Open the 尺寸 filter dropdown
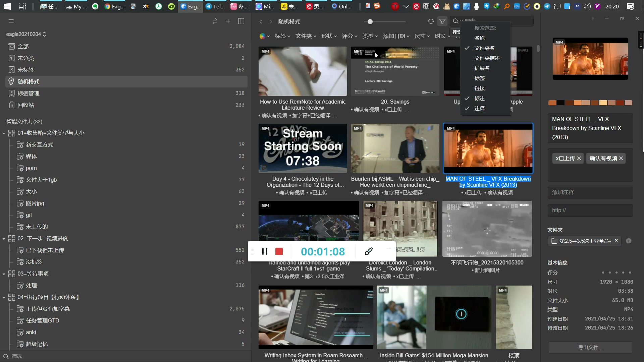 [x=422, y=36]
